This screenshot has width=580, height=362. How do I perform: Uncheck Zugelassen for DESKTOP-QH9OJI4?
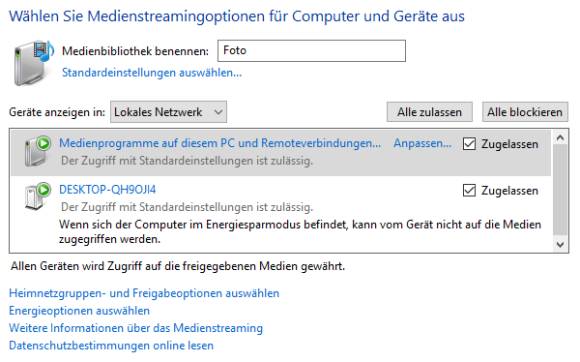click(x=469, y=190)
